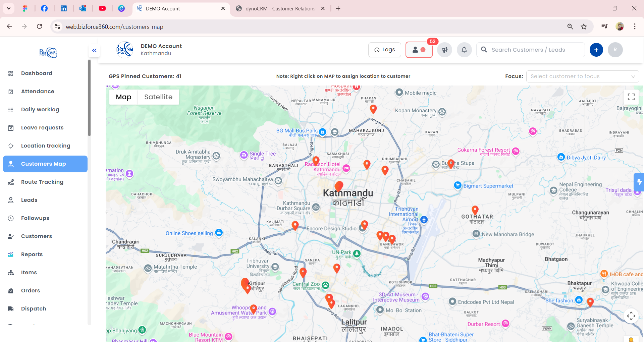Viewport: 644px width, 342px height.
Task: Click the blue plus button to add new
Action: click(x=596, y=50)
